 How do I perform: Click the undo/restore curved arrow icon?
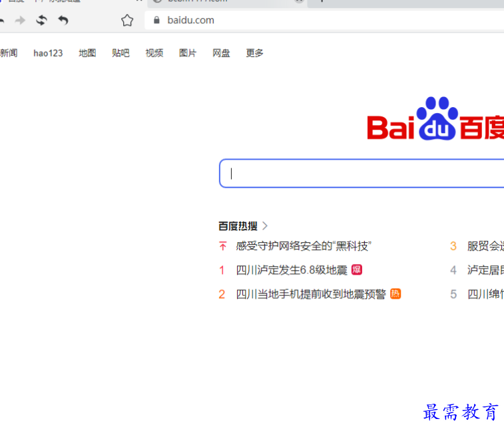tap(63, 20)
